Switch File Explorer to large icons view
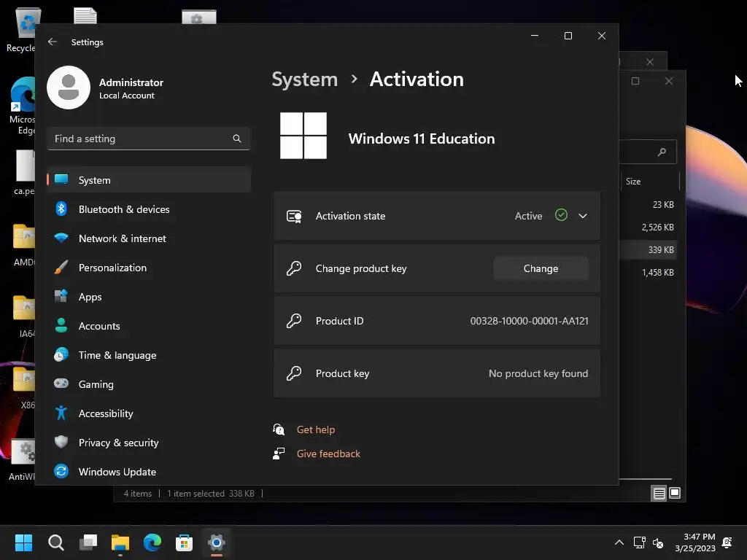The height and width of the screenshot is (560, 747). point(675,493)
